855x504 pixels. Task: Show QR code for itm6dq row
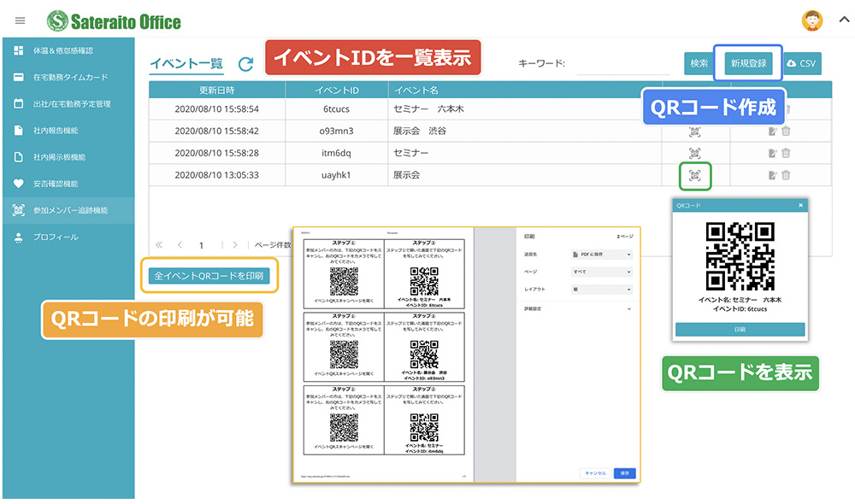pyautogui.click(x=694, y=154)
